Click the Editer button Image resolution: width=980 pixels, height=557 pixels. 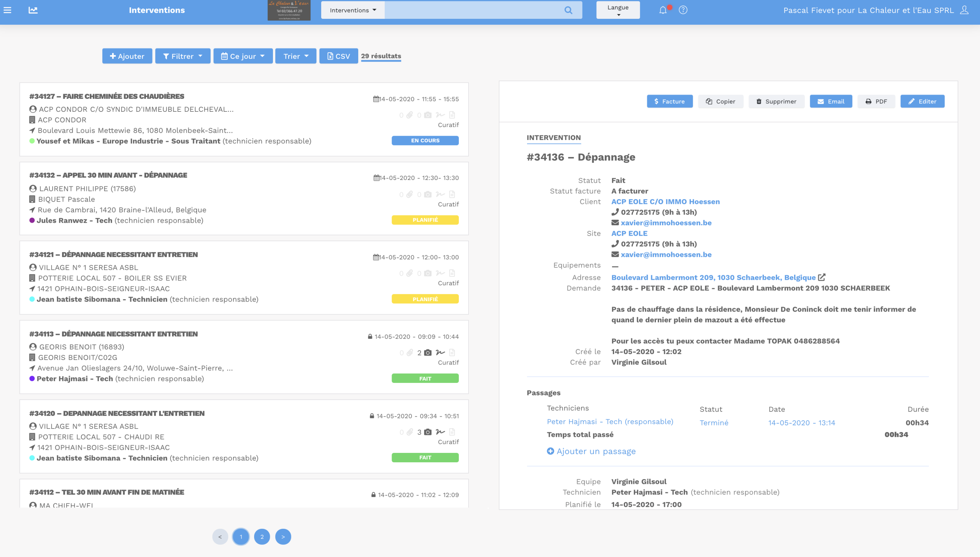click(922, 101)
